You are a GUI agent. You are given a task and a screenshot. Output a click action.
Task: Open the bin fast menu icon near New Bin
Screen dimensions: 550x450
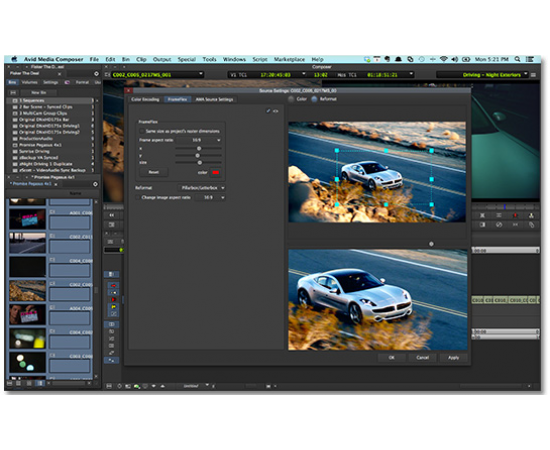(x=13, y=93)
